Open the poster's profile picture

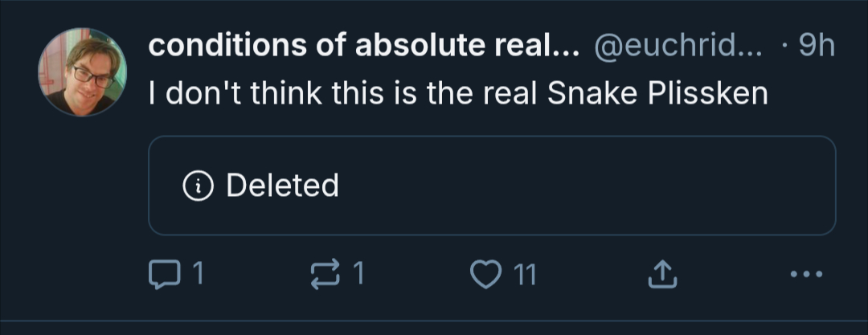click(83, 72)
